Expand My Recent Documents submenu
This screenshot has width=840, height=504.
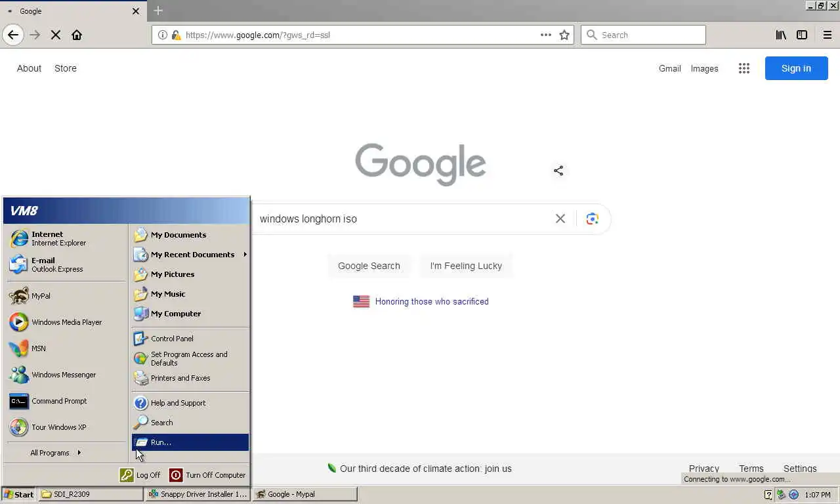[x=190, y=255]
